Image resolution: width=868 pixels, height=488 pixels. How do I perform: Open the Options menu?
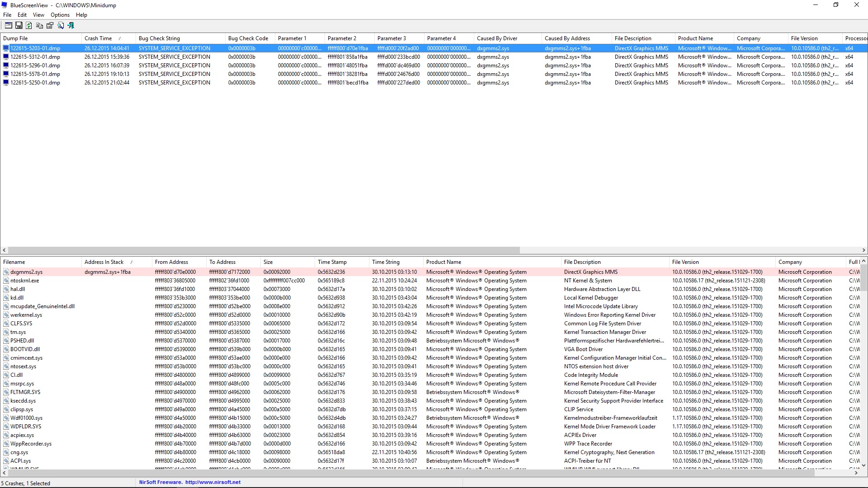click(60, 15)
